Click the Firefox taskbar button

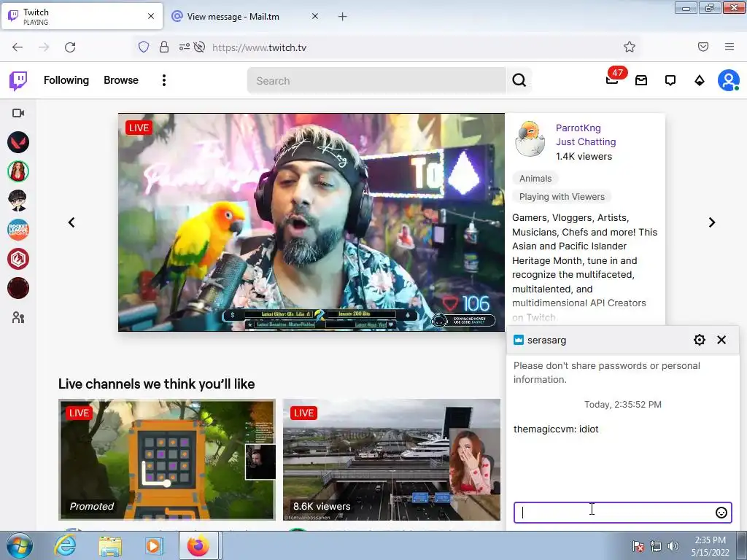point(198,545)
